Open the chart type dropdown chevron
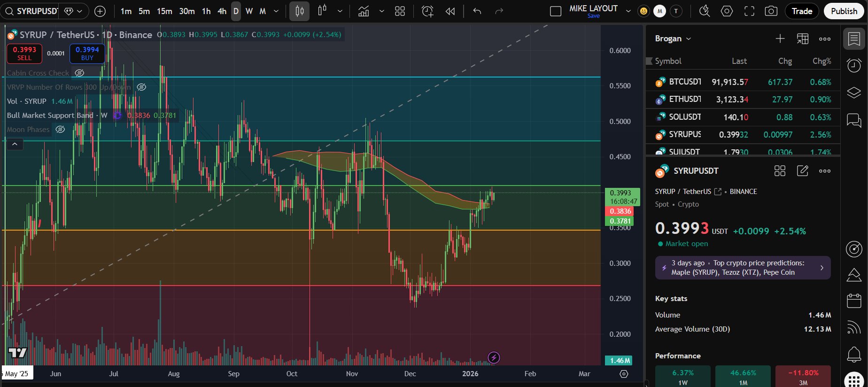Viewport: 868px width, 387px height. 340,11
